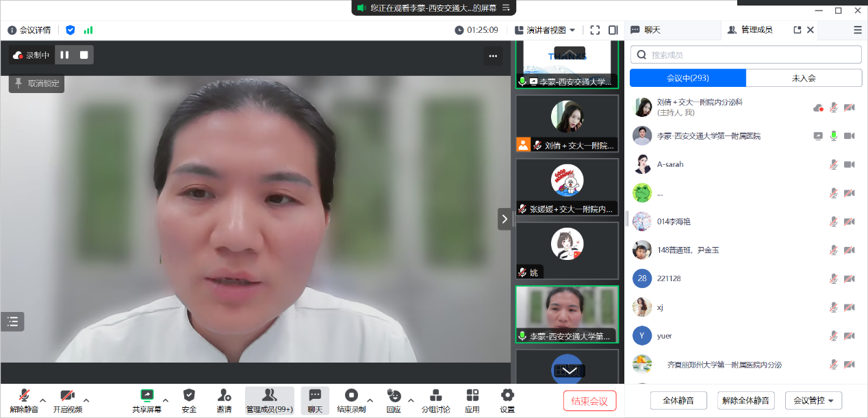This screenshot has width=868, height=418.
Task: Unmute yourself with 解除静音
Action: (24, 401)
